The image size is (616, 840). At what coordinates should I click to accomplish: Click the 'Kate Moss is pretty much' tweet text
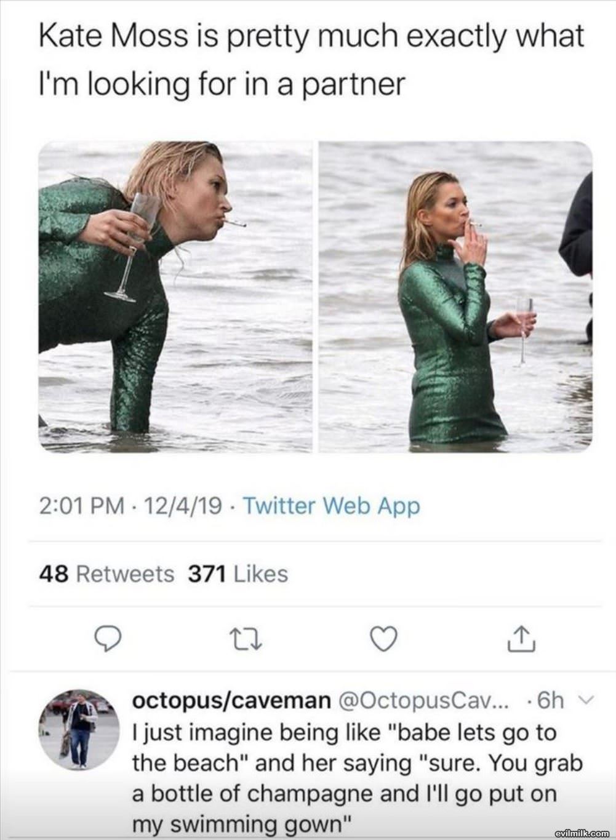311,60
